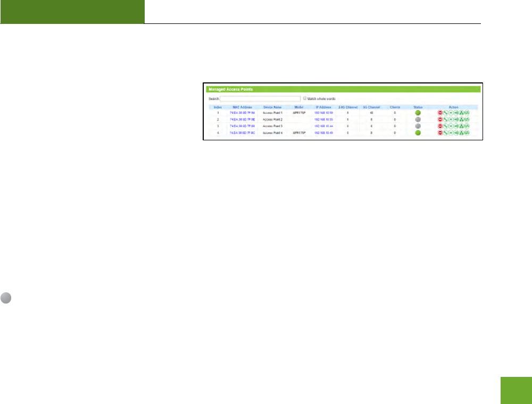Click red disallow icon for Access Point 2
The image size is (532, 404).
pos(440,119)
